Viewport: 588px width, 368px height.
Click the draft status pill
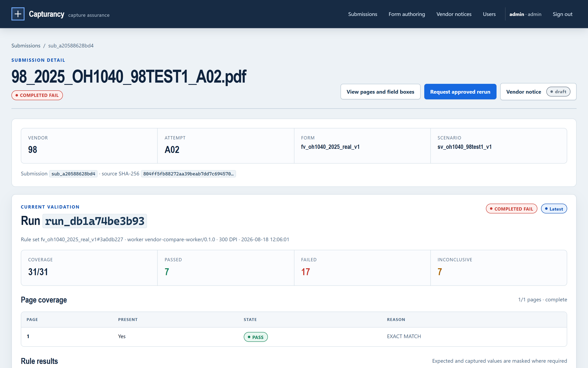(558, 92)
